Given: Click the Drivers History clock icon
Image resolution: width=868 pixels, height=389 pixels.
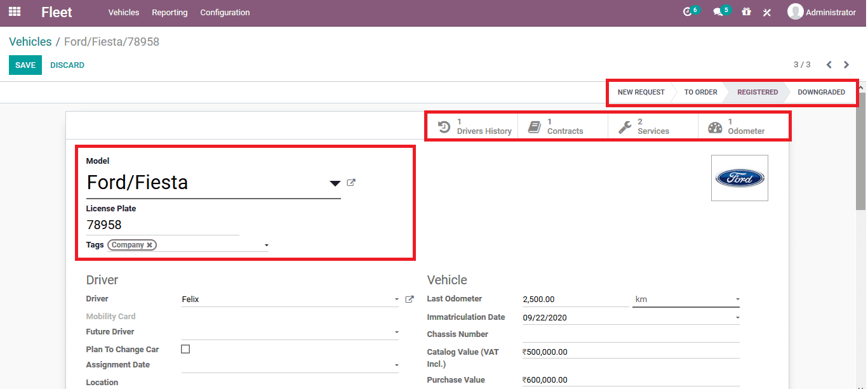Looking at the screenshot, I should tap(444, 126).
